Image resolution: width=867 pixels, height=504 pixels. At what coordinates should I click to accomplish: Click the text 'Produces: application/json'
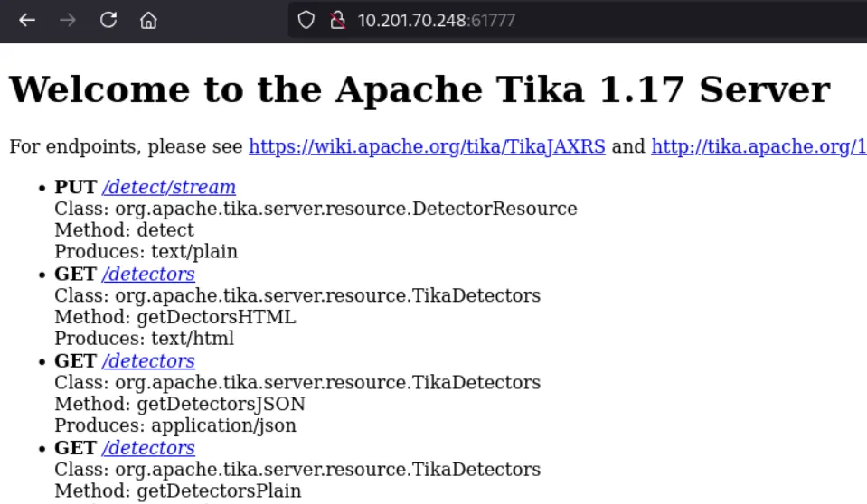175,425
